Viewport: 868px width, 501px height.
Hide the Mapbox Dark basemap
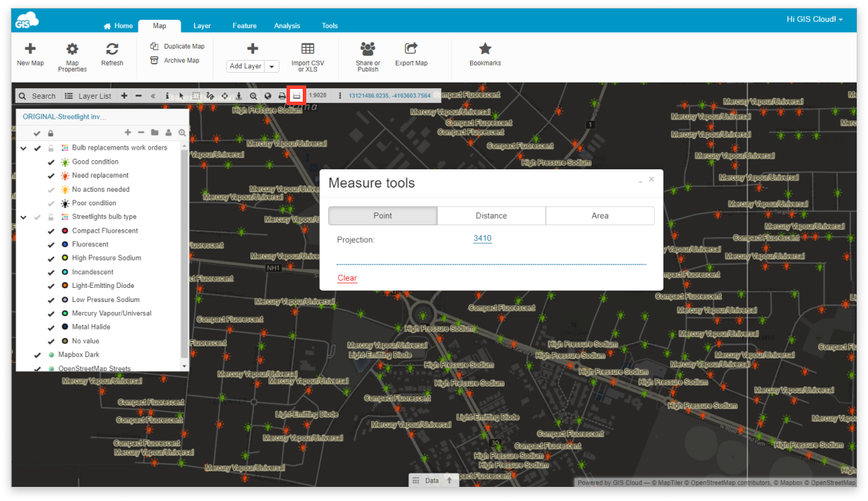[x=38, y=354]
